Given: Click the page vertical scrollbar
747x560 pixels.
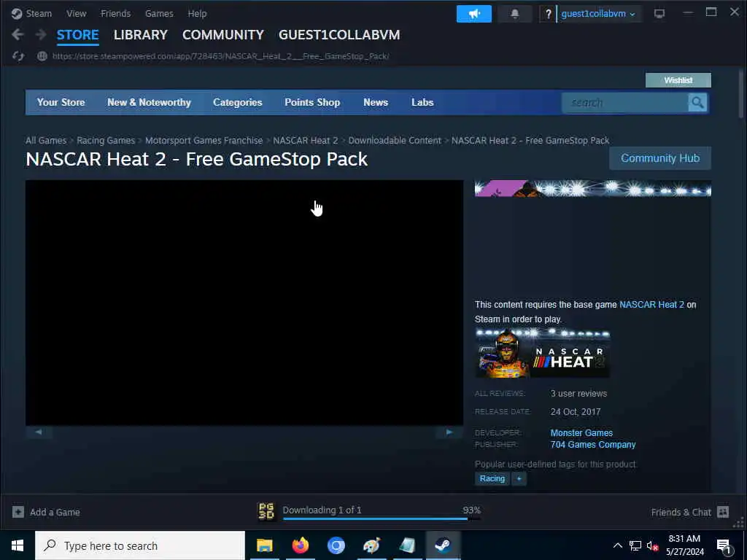Looking at the screenshot, I should pos(741,93).
